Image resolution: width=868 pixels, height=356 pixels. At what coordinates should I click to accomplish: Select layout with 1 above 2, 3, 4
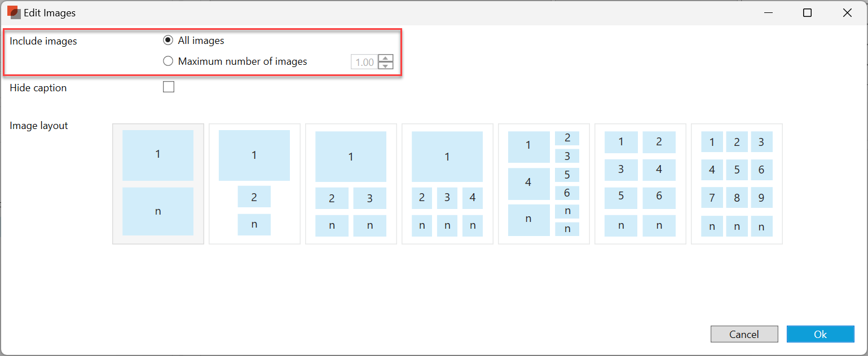[x=447, y=184]
